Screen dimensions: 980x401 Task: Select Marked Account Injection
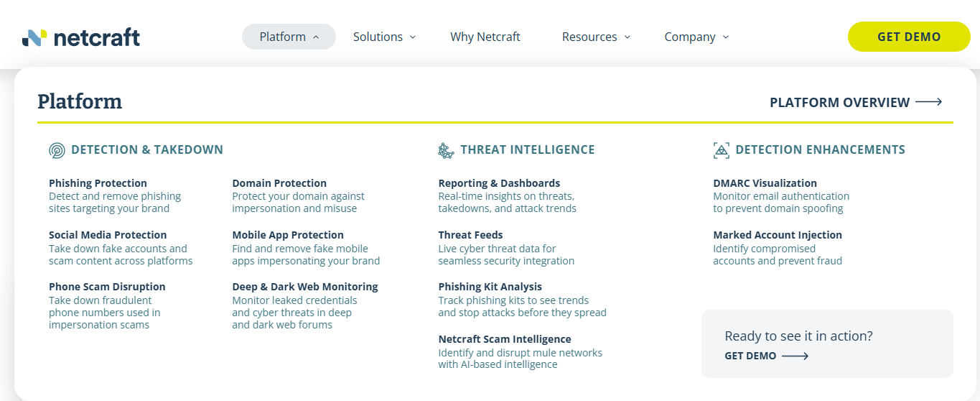778,235
